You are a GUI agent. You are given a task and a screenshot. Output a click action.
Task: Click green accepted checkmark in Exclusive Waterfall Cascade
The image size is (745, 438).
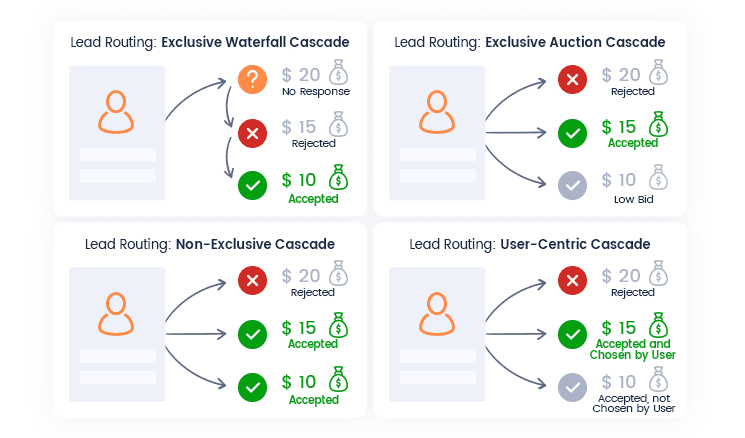tap(252, 185)
